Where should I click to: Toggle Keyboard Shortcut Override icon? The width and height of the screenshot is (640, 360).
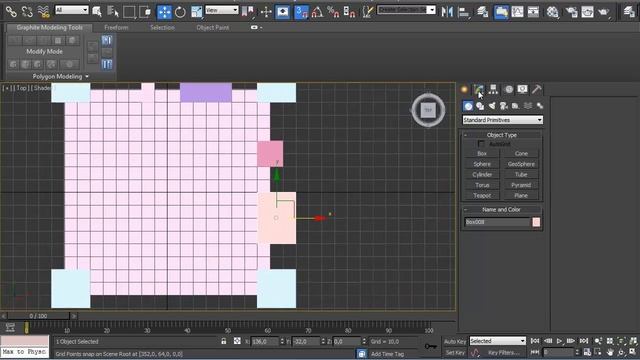(x=282, y=11)
